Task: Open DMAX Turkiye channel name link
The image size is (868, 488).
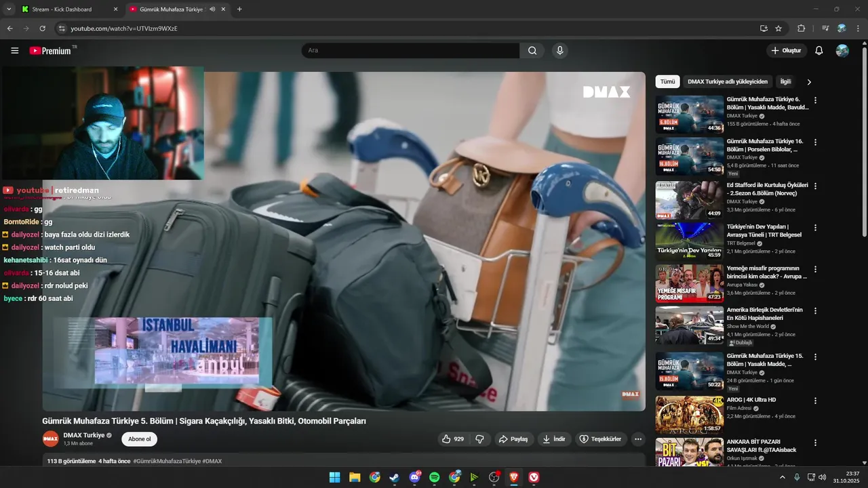Action: click(83, 435)
